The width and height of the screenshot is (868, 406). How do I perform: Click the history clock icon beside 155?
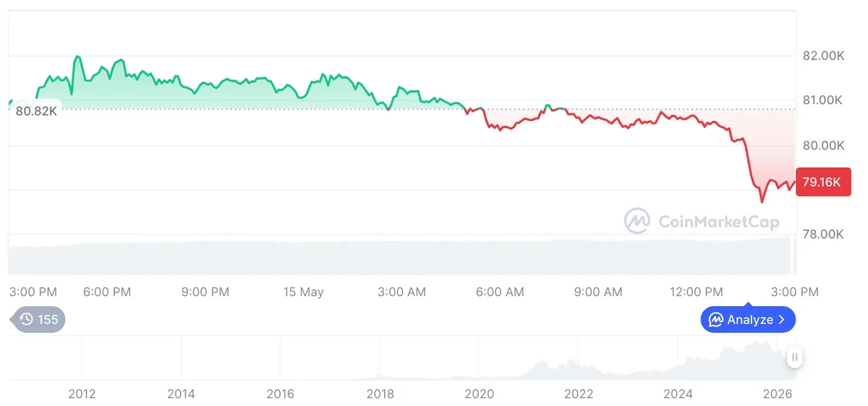pyautogui.click(x=27, y=319)
